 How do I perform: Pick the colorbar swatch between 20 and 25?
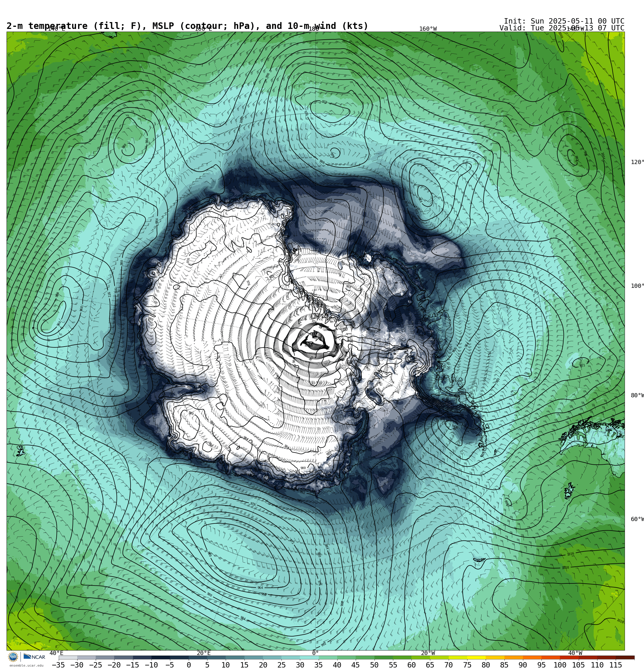click(x=272, y=657)
